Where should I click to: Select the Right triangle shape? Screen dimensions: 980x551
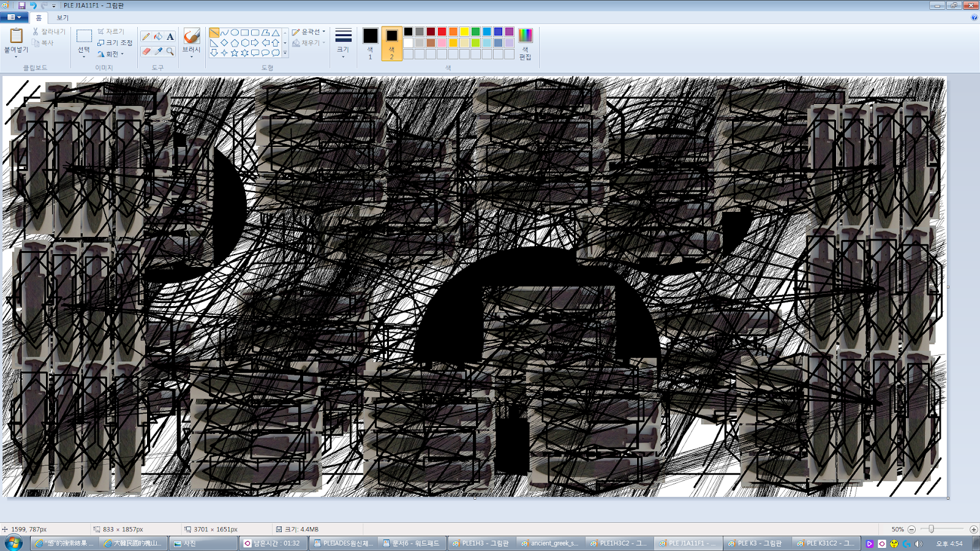tap(214, 43)
